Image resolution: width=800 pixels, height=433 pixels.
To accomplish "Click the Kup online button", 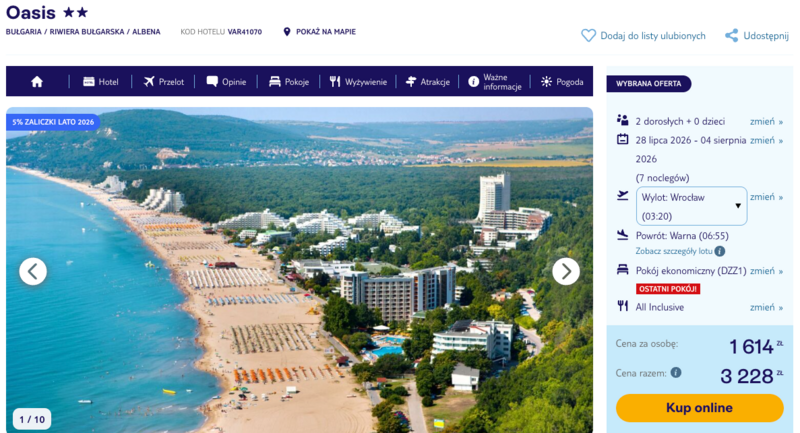I will click(x=699, y=408).
